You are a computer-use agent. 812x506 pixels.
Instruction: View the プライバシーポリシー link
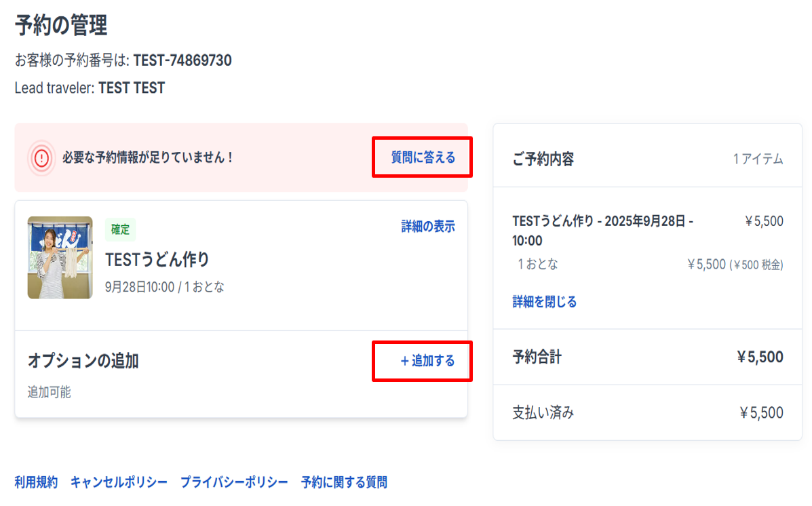(x=234, y=482)
